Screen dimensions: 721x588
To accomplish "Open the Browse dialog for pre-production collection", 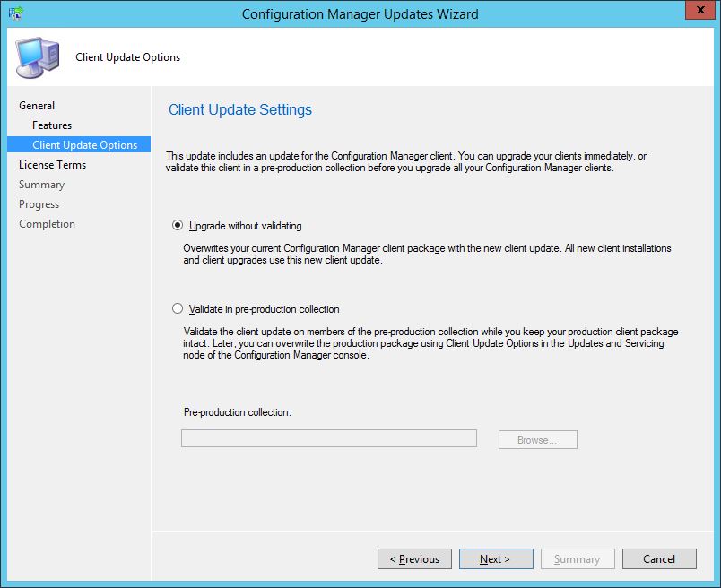I will coord(536,439).
